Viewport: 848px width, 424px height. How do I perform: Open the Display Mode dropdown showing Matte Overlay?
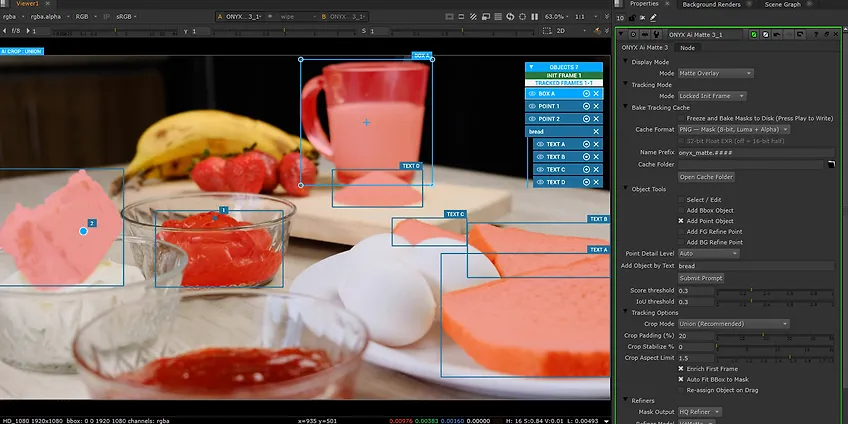coord(716,73)
